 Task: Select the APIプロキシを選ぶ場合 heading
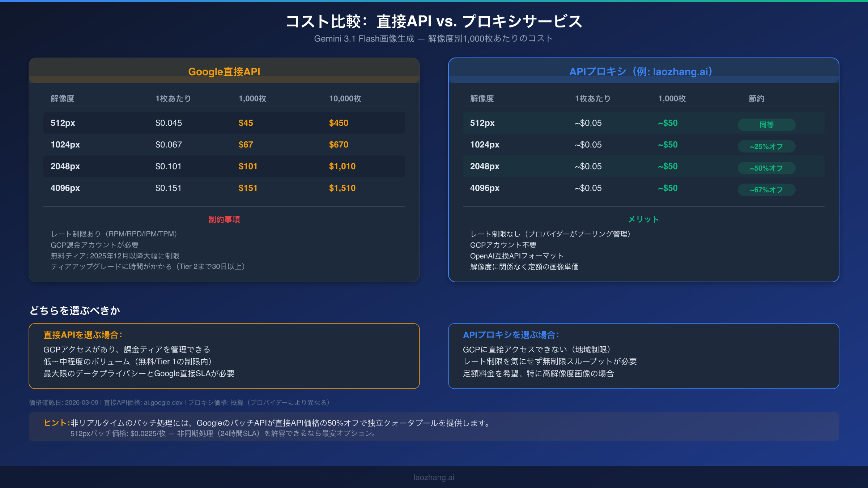511,335
